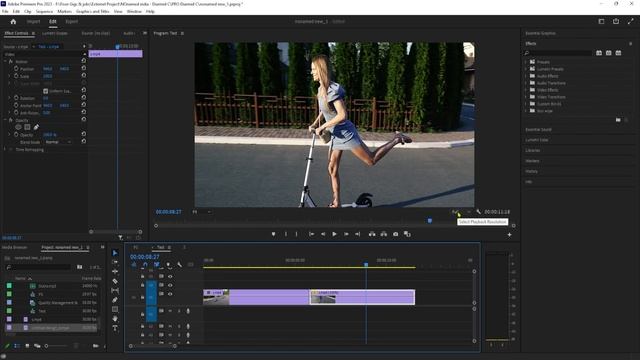The image size is (640, 360).
Task: Select the Rectangle tool
Action: pos(115,309)
